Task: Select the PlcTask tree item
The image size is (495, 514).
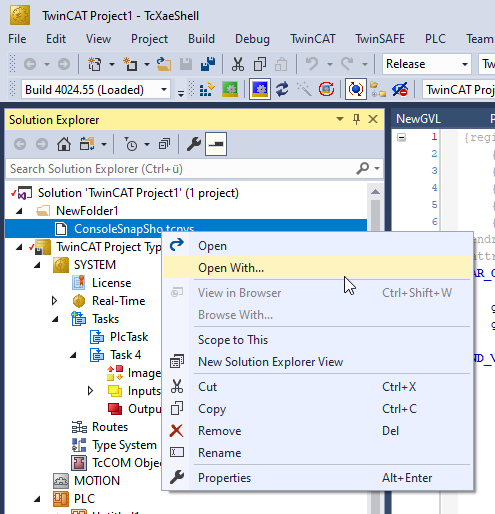Action: [129, 337]
